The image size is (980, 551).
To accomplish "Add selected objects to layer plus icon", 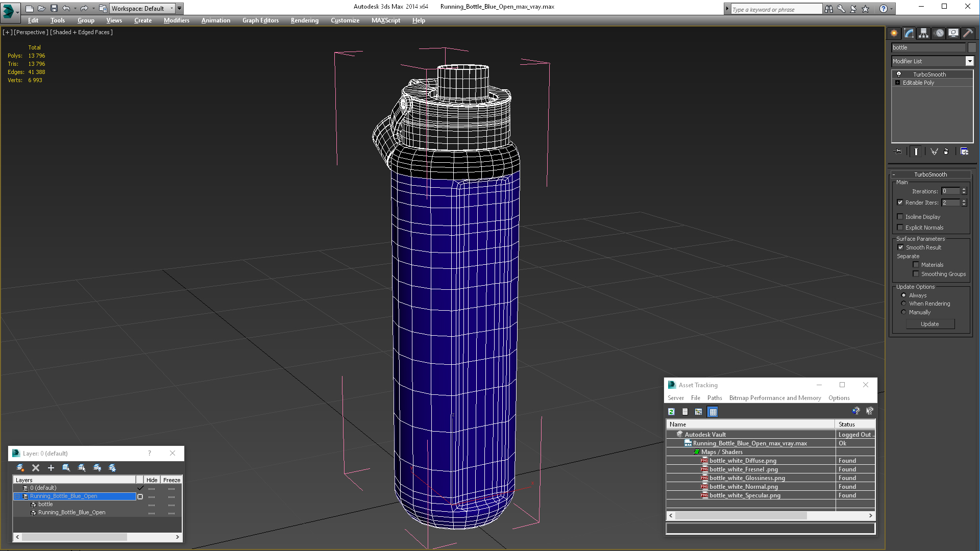I will coord(51,468).
